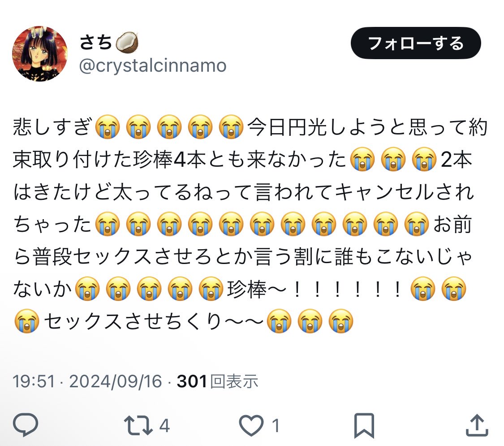
Task: Click the exclamation marks row in the post
Action: (x=348, y=289)
